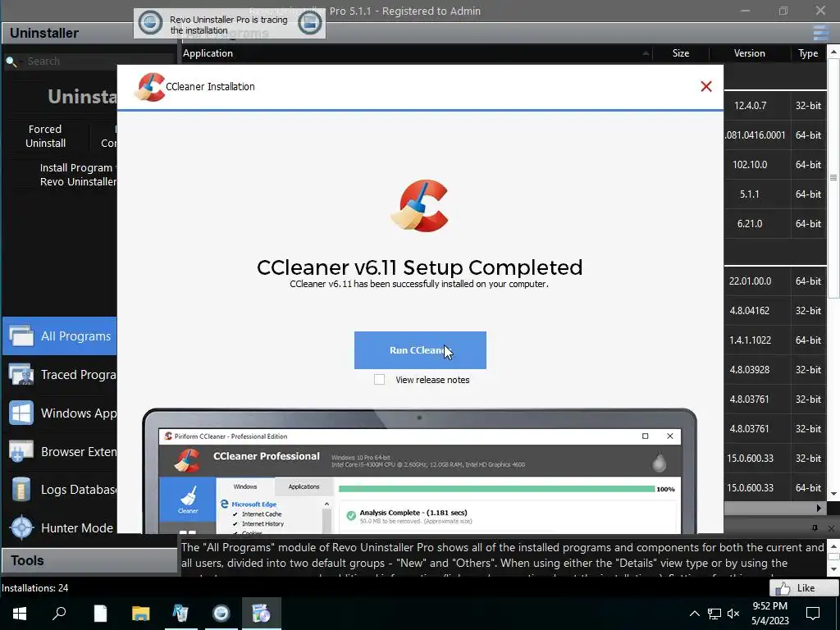Click CCleaner icon in dialog title bar

point(149,87)
